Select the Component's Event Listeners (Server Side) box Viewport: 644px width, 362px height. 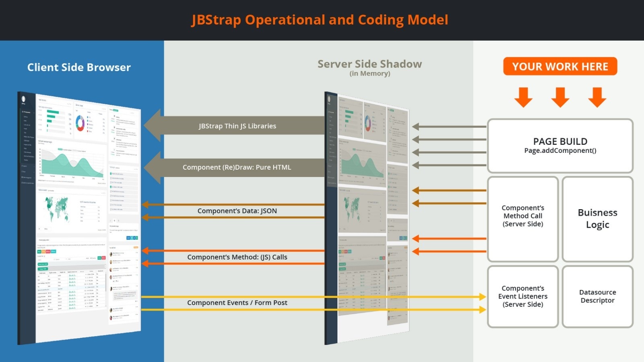coord(522,296)
